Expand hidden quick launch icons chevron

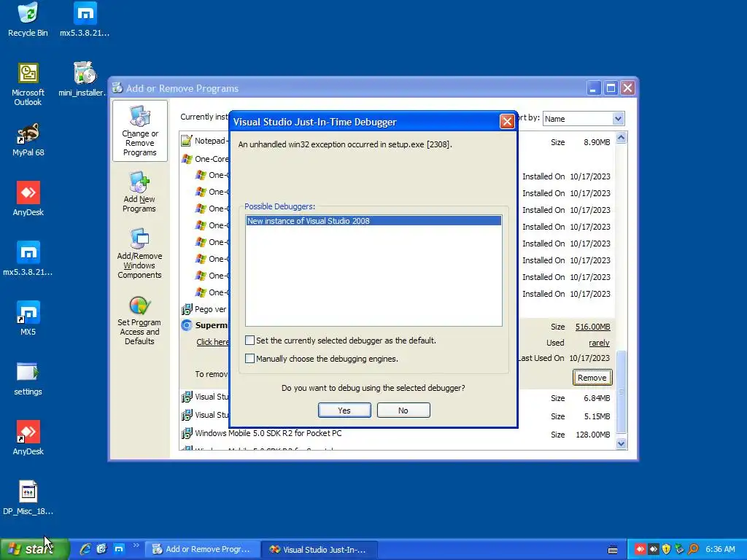[136, 545]
